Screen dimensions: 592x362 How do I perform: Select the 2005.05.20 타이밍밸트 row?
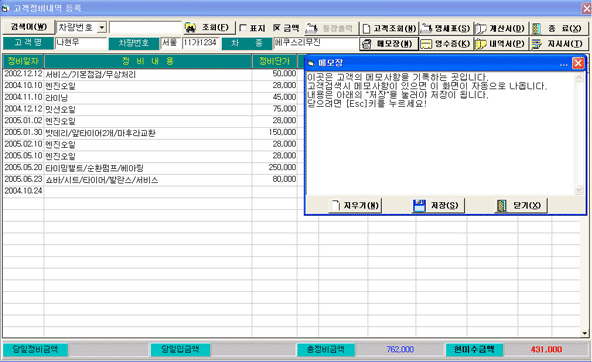(150, 168)
